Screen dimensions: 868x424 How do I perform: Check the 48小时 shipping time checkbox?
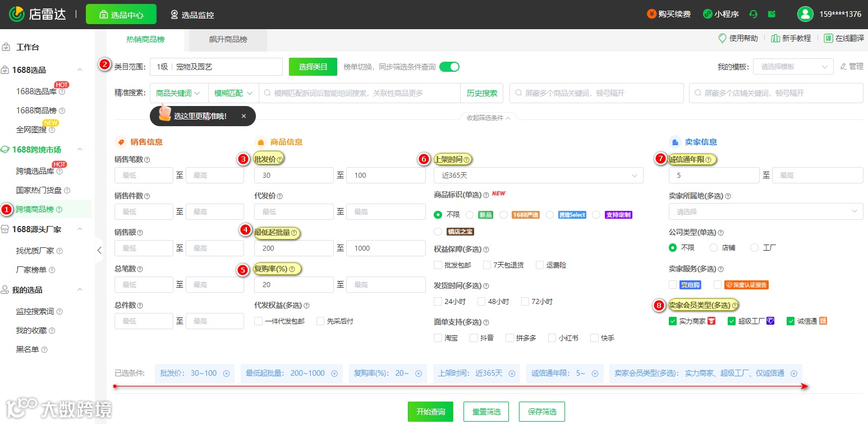pos(481,301)
